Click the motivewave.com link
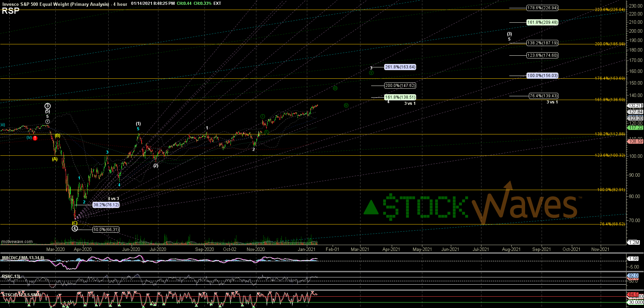Screen dimensions: 644x308 pos(17,242)
